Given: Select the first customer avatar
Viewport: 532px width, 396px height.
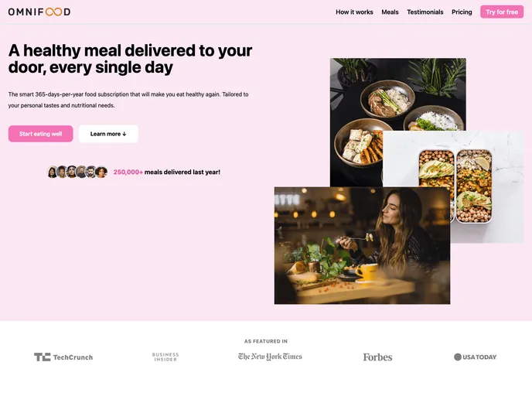Looking at the screenshot, I should tap(53, 172).
